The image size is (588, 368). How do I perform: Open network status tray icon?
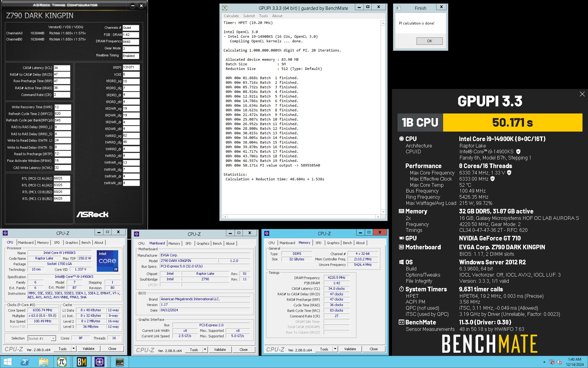pyautogui.click(x=552, y=362)
